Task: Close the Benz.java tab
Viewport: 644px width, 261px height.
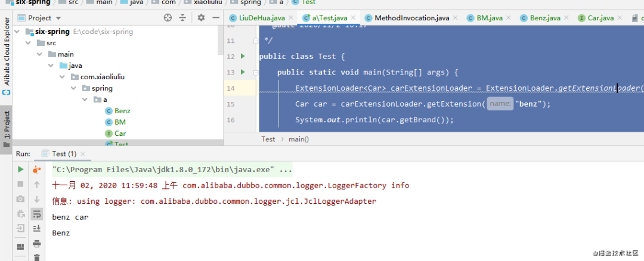Action: pos(567,18)
